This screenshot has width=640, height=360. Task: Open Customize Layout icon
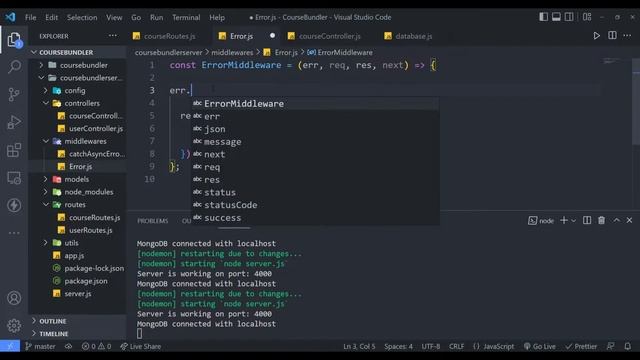pyautogui.click(x=587, y=17)
